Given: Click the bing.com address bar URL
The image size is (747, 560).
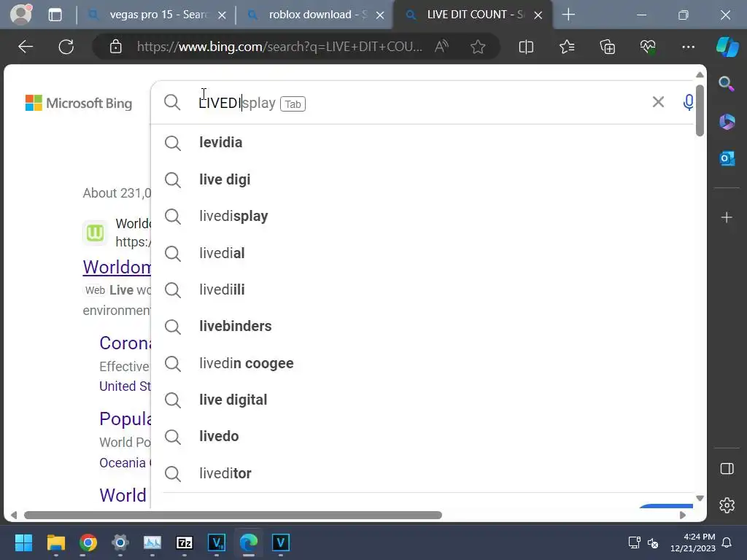Looking at the screenshot, I should (279, 47).
